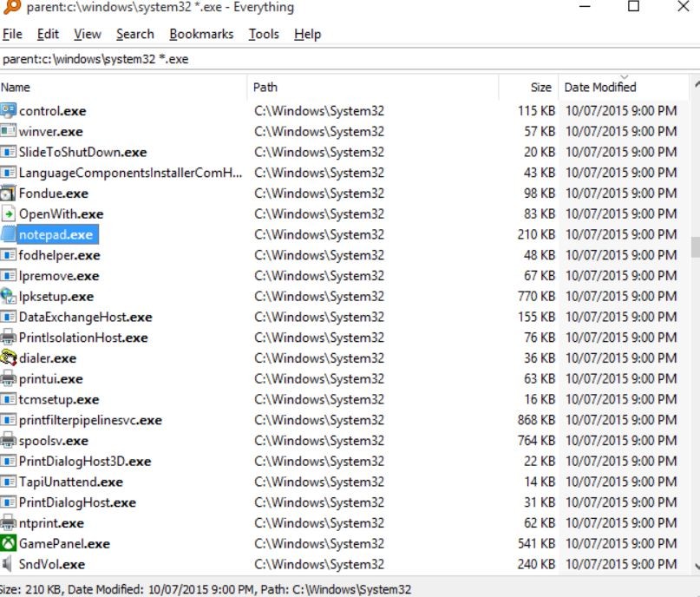Image resolution: width=700 pixels, height=597 pixels.
Task: Select the LanguageComponentsInstallerComH file name
Action: tap(130, 173)
